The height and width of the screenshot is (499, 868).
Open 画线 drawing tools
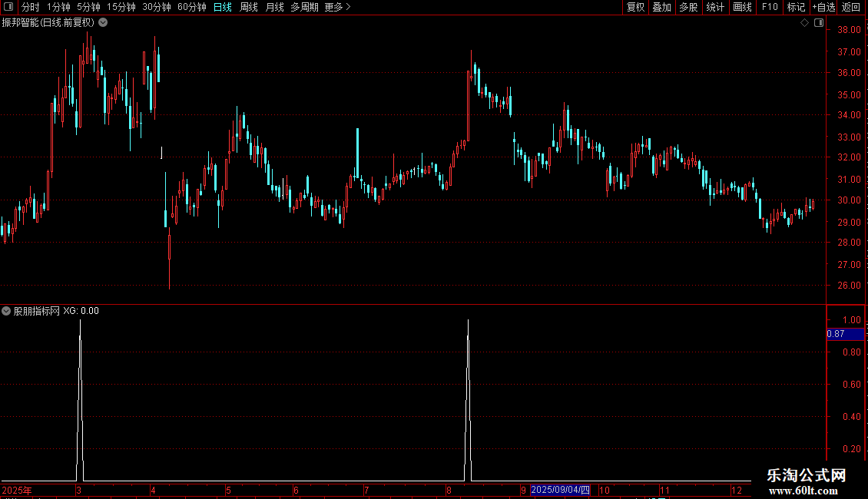[742, 7]
